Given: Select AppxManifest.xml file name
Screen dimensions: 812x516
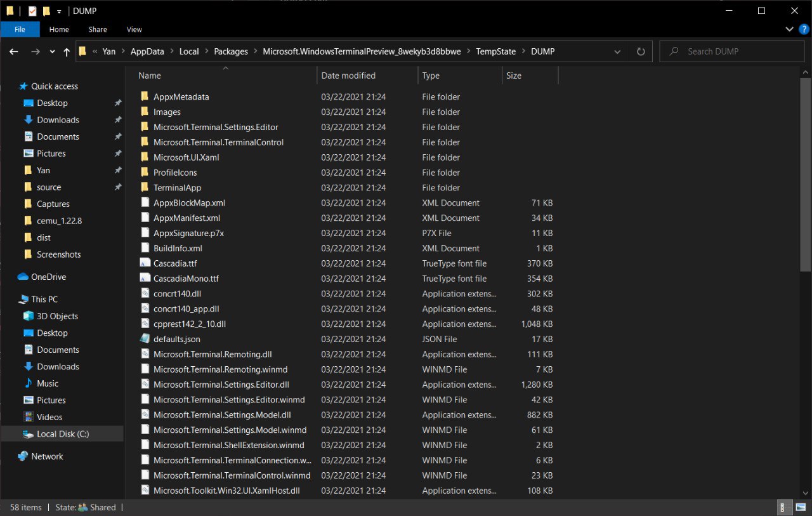Looking at the screenshot, I should [x=187, y=218].
